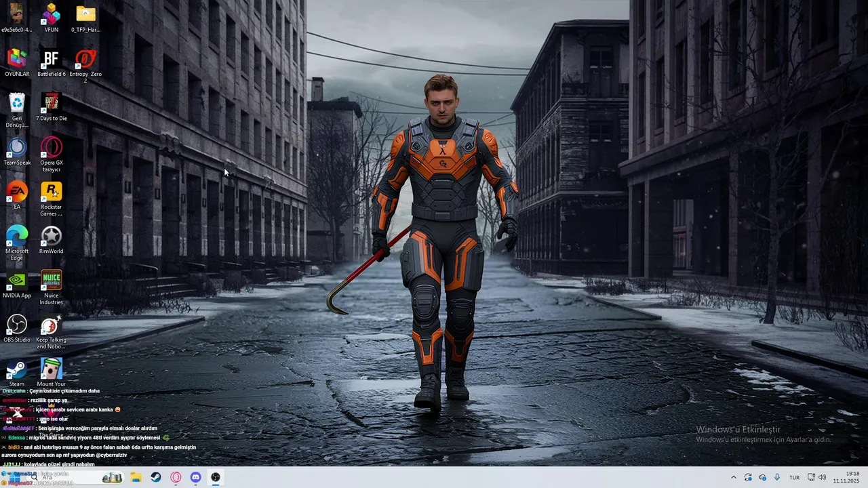Launch RimWorld from the desktop

[x=52, y=239]
